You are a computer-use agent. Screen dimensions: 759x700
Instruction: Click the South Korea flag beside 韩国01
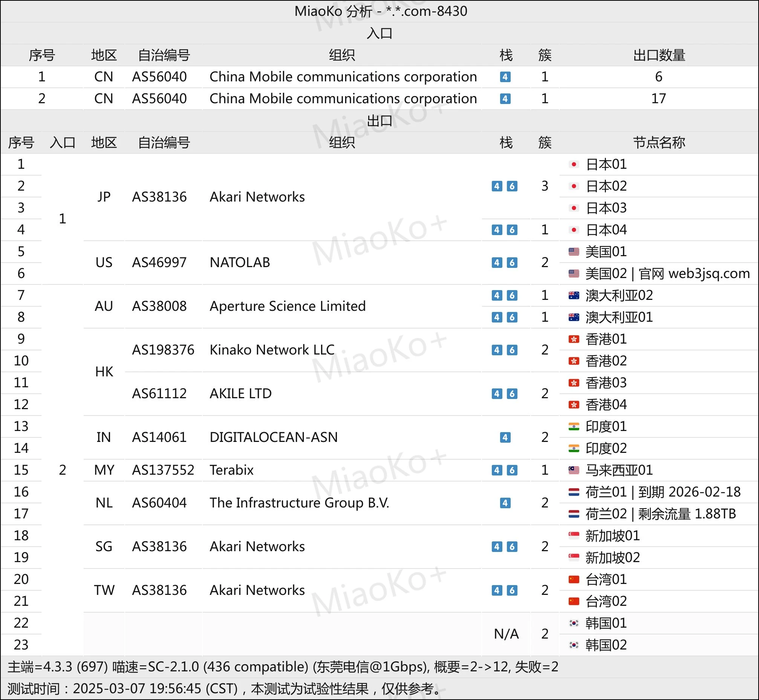574,623
